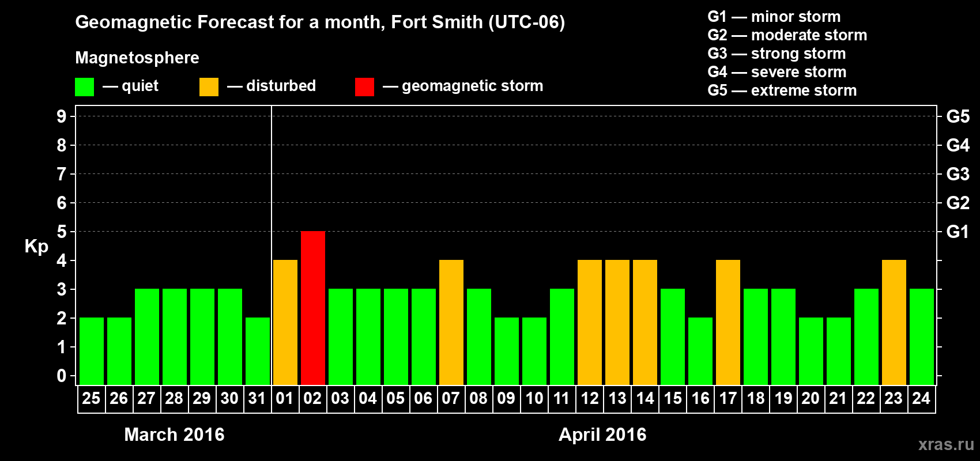The height and width of the screenshot is (461, 980).
Task: Select the red bar for April 02
Action: [x=313, y=308]
